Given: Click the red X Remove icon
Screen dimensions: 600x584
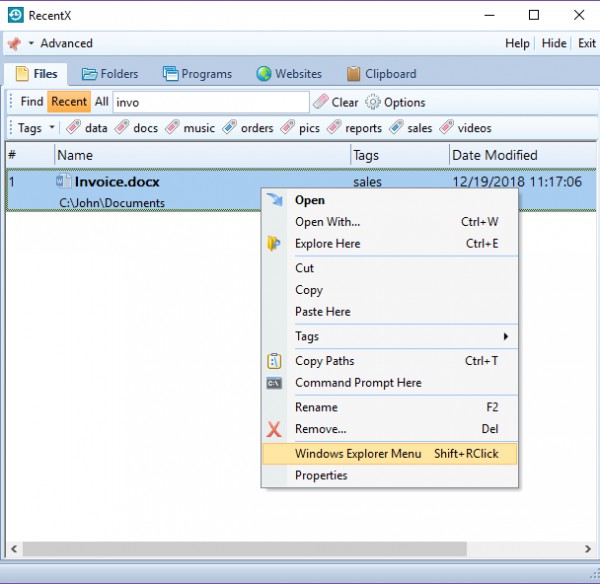Looking at the screenshot, I should 274,429.
